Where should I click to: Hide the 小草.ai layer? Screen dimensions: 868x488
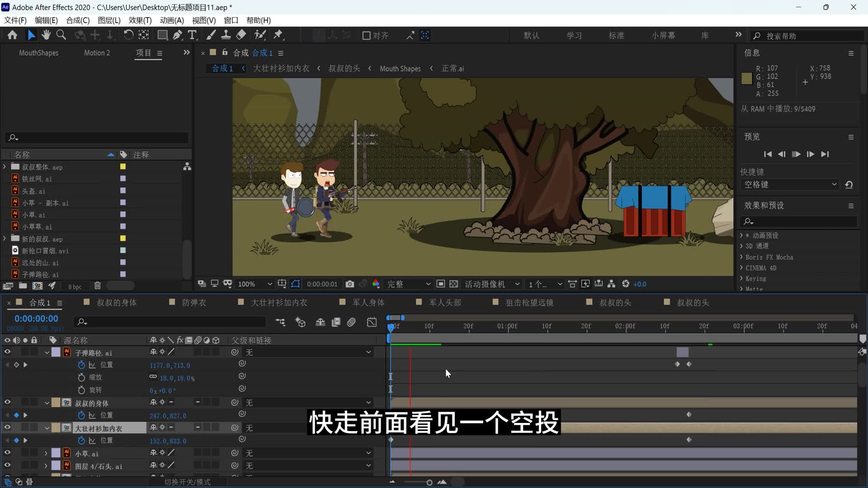pyautogui.click(x=7, y=453)
